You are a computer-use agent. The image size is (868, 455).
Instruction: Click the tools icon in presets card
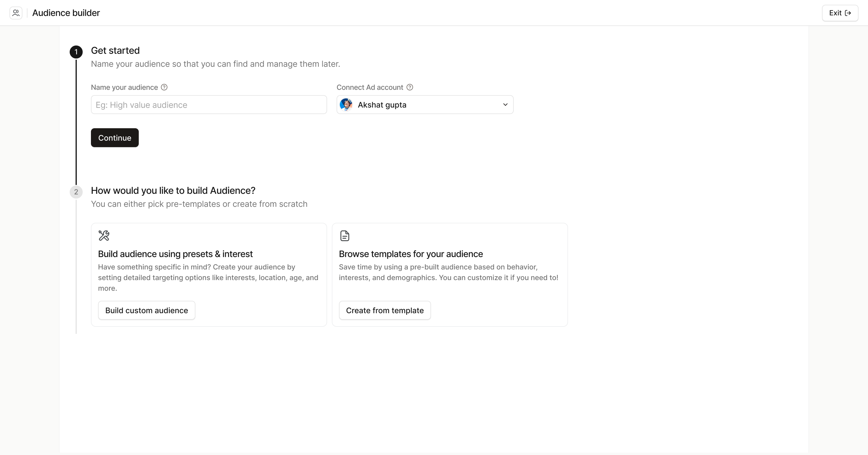coord(104,235)
